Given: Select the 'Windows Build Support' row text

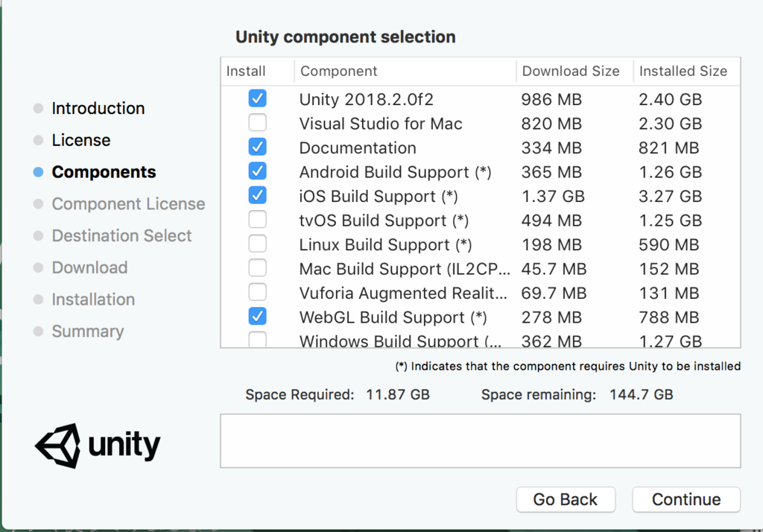Looking at the screenshot, I should point(400,341).
